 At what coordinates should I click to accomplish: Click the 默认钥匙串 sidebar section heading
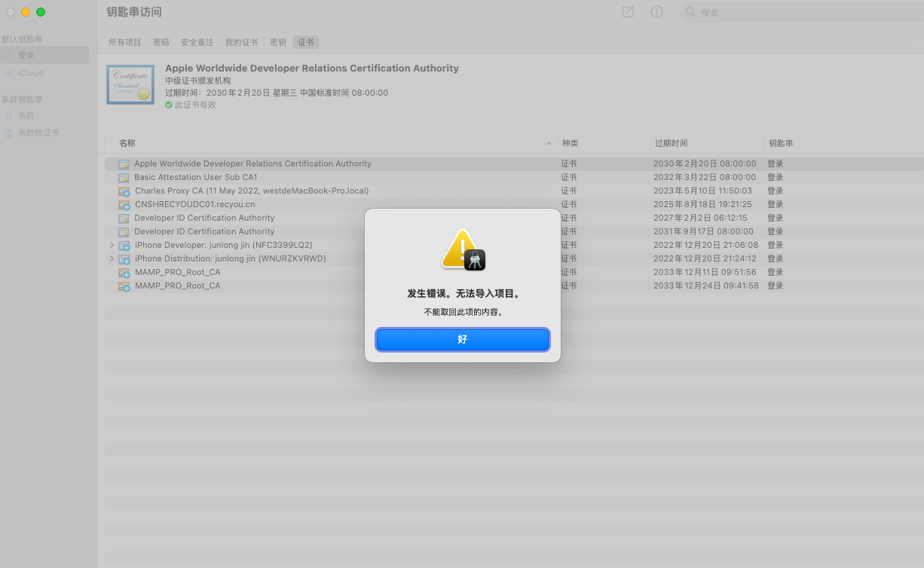(x=22, y=38)
